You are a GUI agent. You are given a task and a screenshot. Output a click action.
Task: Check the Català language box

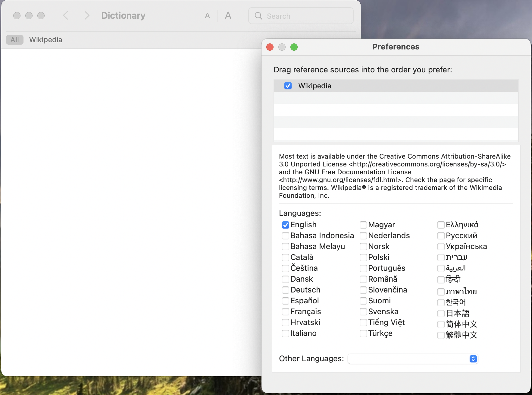tap(286, 258)
